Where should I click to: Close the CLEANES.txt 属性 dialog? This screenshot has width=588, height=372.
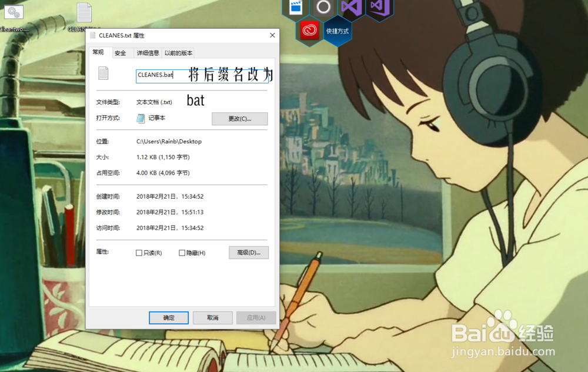pos(272,35)
